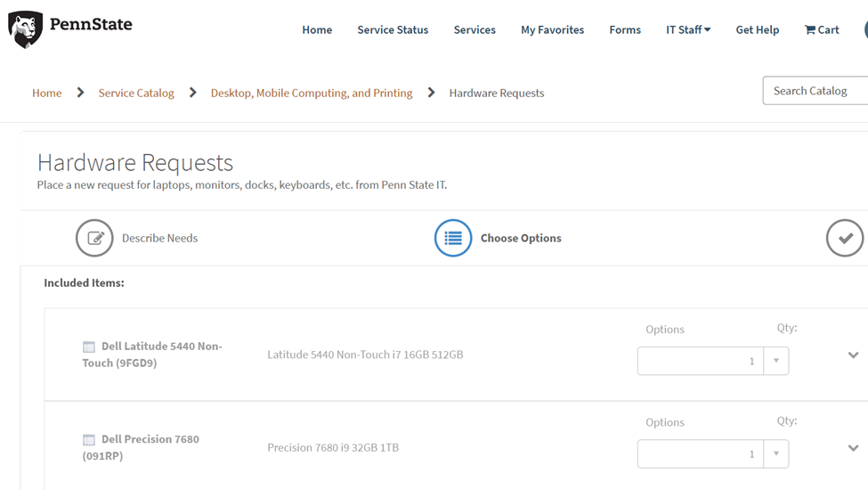The height and width of the screenshot is (490, 868).
Task: Click the Dell Precision 7680 item icon
Action: tap(88, 440)
